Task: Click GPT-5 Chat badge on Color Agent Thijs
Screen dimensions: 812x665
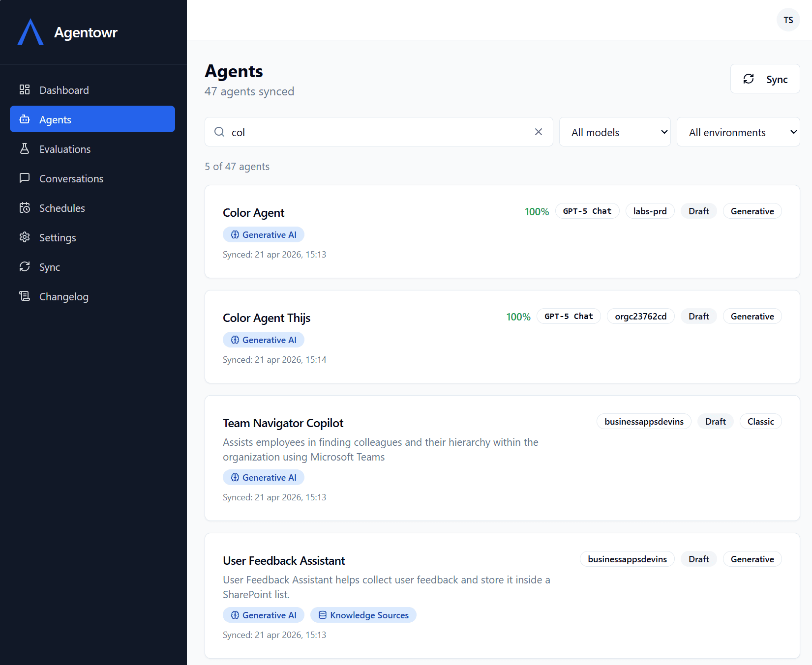Action: [569, 316]
